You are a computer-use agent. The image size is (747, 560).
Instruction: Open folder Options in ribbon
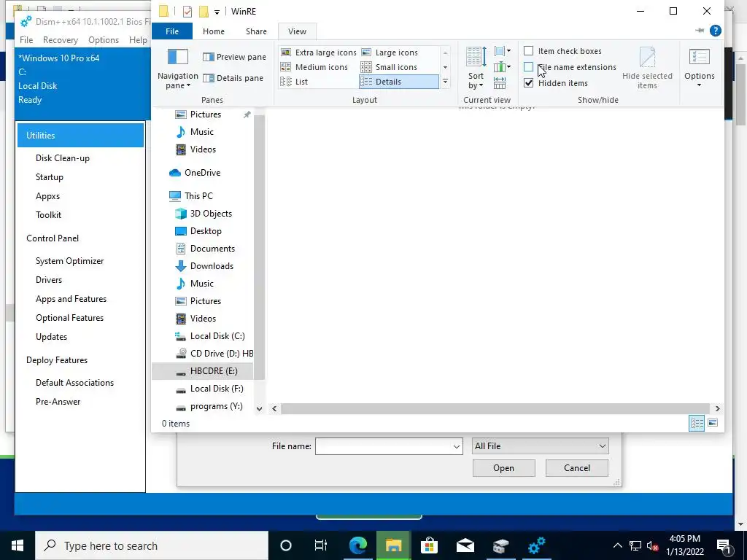point(699,67)
